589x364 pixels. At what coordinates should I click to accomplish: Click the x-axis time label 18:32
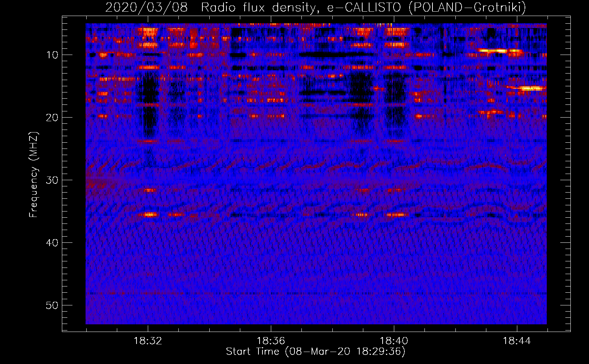pos(148,341)
